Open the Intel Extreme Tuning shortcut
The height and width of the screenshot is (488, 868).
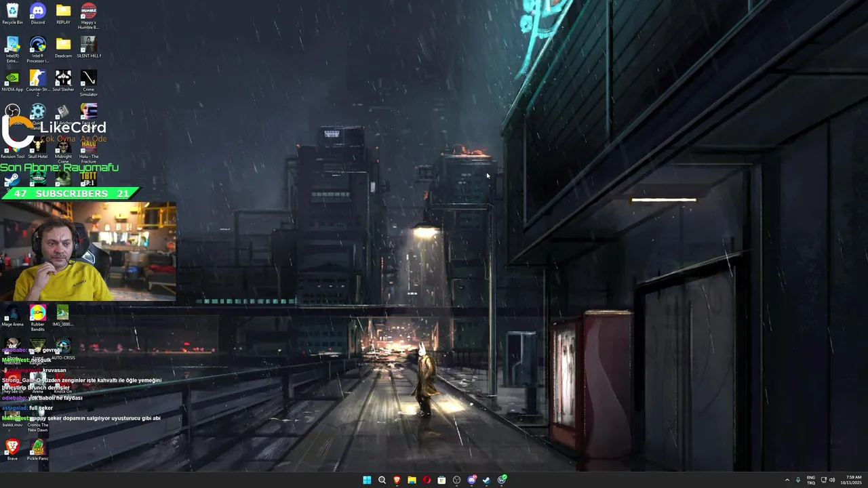tap(12, 49)
